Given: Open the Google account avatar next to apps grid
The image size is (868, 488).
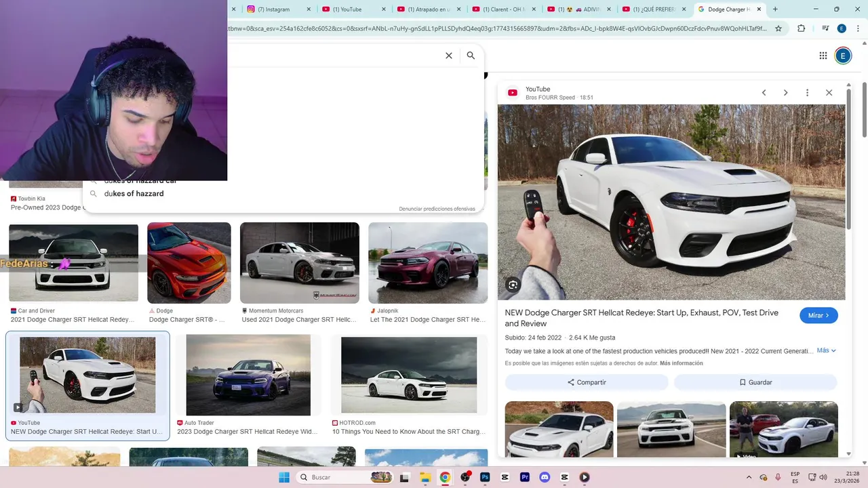Looking at the screenshot, I should point(843,56).
